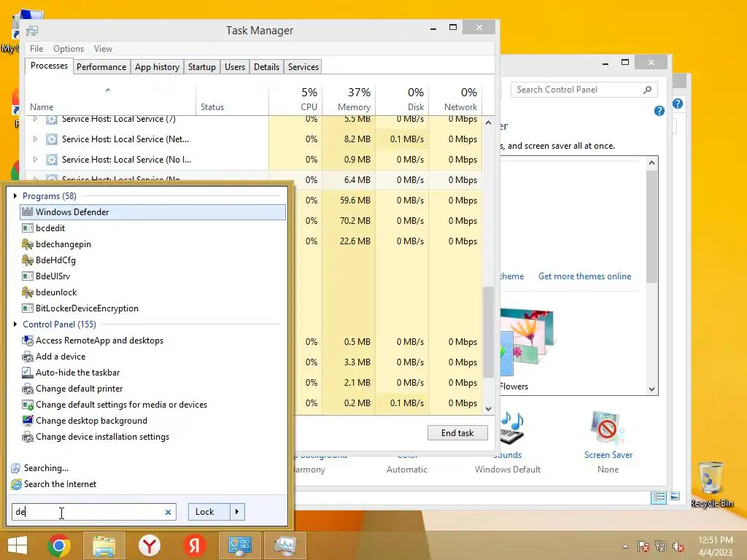
Task: Open Yandex Browser with the white Y icon
Action: pyautogui.click(x=149, y=545)
